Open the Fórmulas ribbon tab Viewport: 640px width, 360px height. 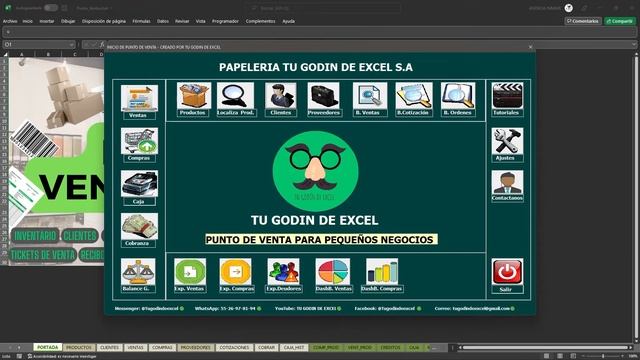pyautogui.click(x=141, y=21)
